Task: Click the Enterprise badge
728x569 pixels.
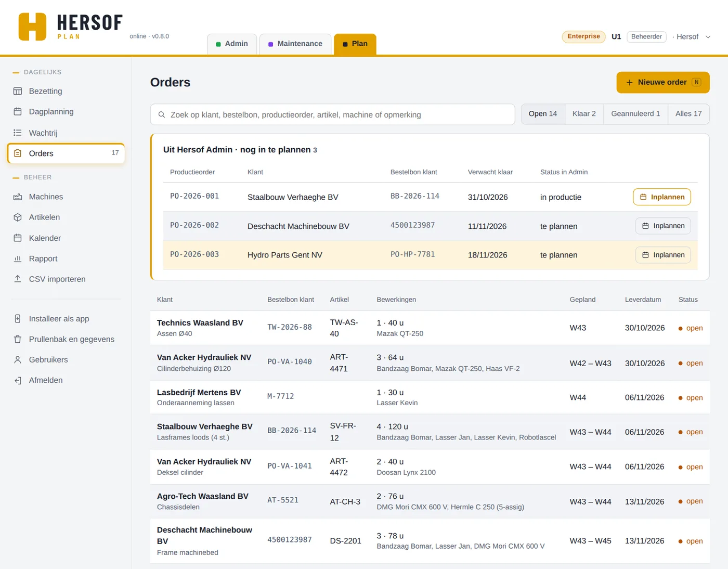Action: pyautogui.click(x=583, y=36)
